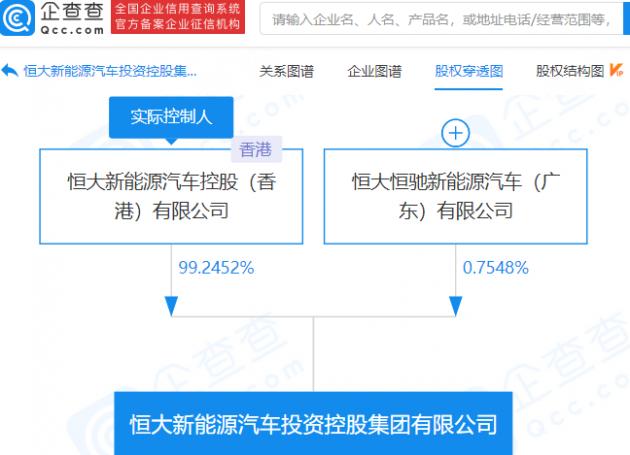Select the 恒大新能源汽车控股（香港）有限公司 node
Screen dimensions: 630x455
171,197
